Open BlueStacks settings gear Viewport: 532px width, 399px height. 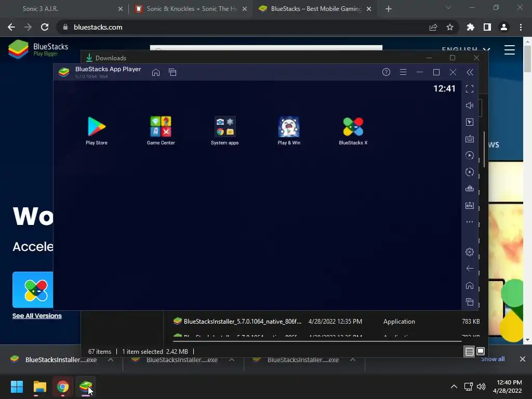470,252
